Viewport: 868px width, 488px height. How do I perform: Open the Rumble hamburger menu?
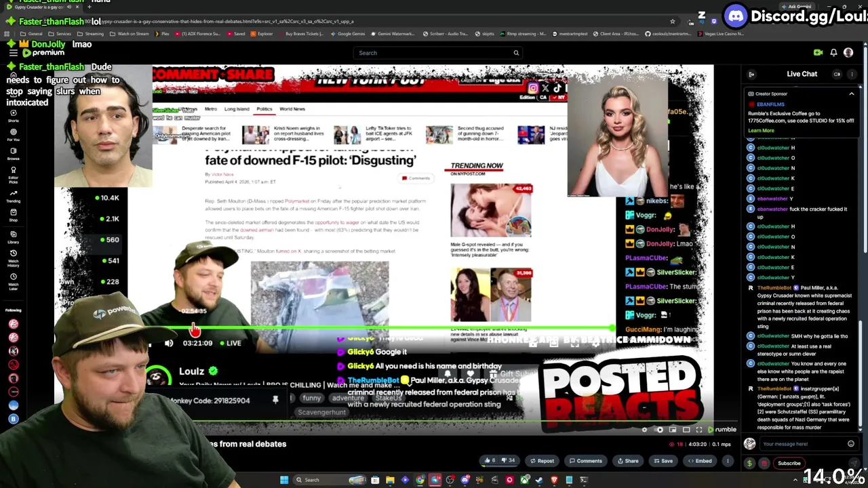pos(13,52)
